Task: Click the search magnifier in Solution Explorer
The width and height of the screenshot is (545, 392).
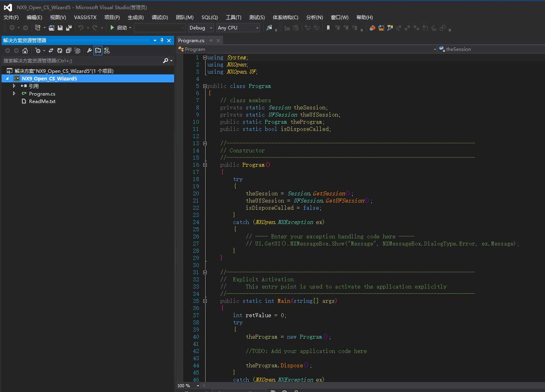Action: [166, 60]
